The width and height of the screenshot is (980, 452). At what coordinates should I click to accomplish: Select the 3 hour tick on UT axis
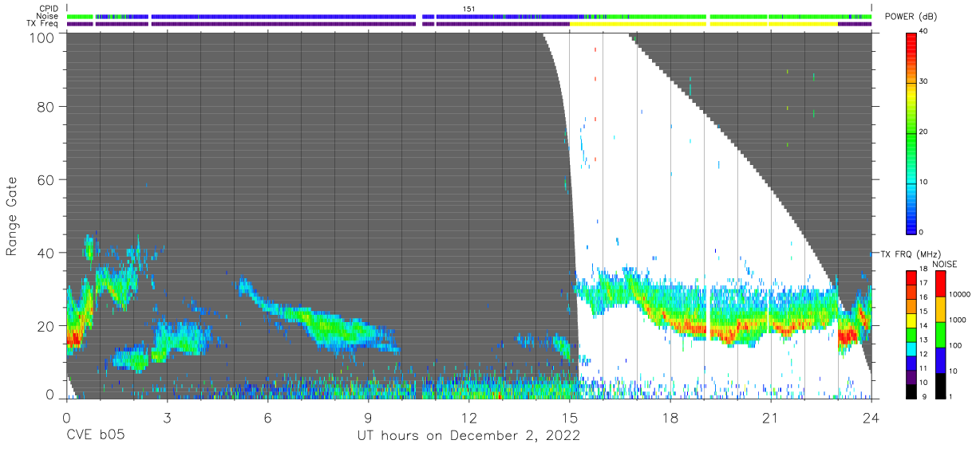tap(167, 417)
